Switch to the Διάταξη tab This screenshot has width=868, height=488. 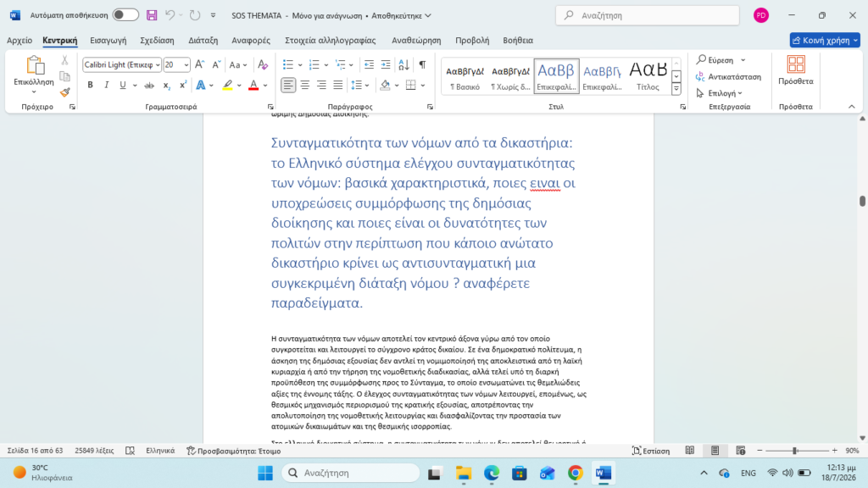[x=203, y=41]
